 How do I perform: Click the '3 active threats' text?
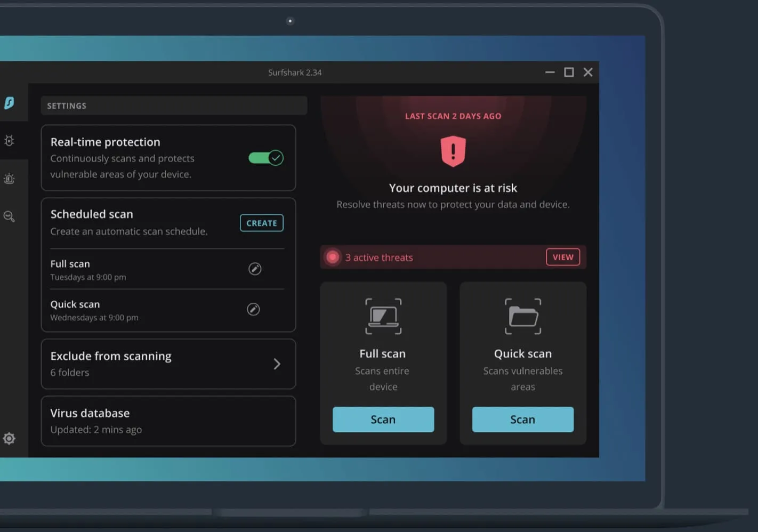tap(379, 257)
